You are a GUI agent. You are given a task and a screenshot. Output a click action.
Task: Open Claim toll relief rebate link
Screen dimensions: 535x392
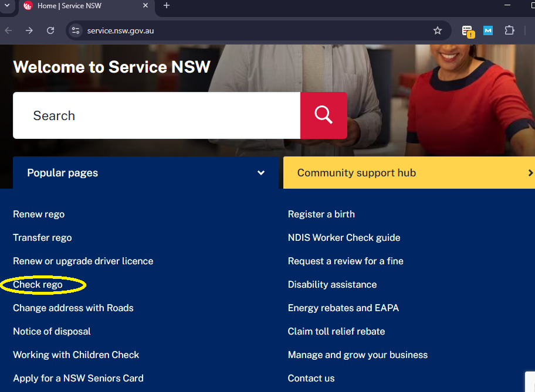336,332
